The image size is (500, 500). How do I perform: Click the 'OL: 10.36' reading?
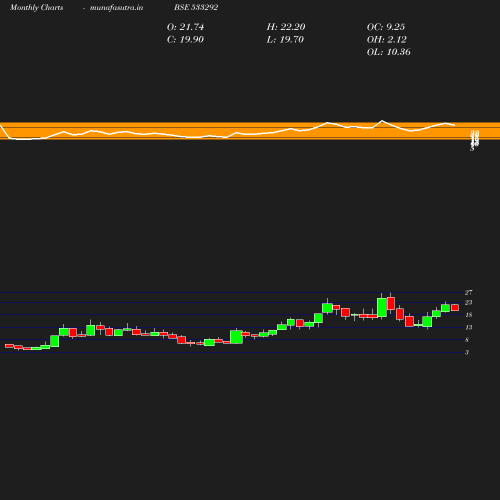389,52
